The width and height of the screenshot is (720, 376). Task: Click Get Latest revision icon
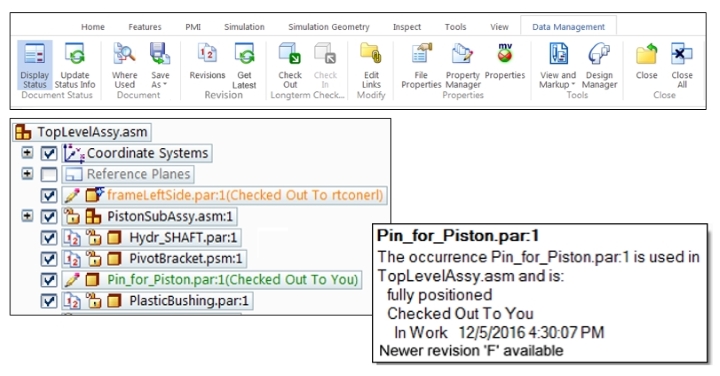pos(244,54)
